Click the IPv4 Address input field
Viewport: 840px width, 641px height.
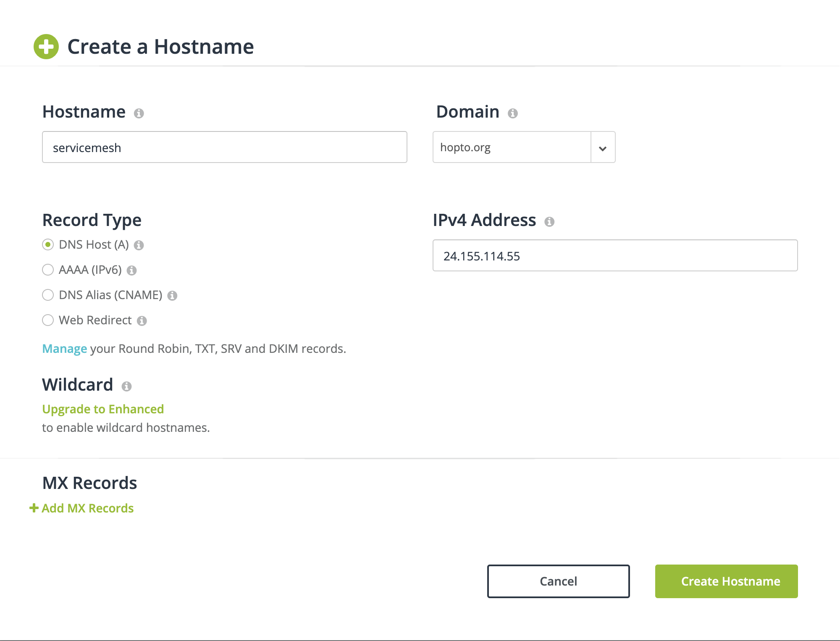pyautogui.click(x=615, y=256)
